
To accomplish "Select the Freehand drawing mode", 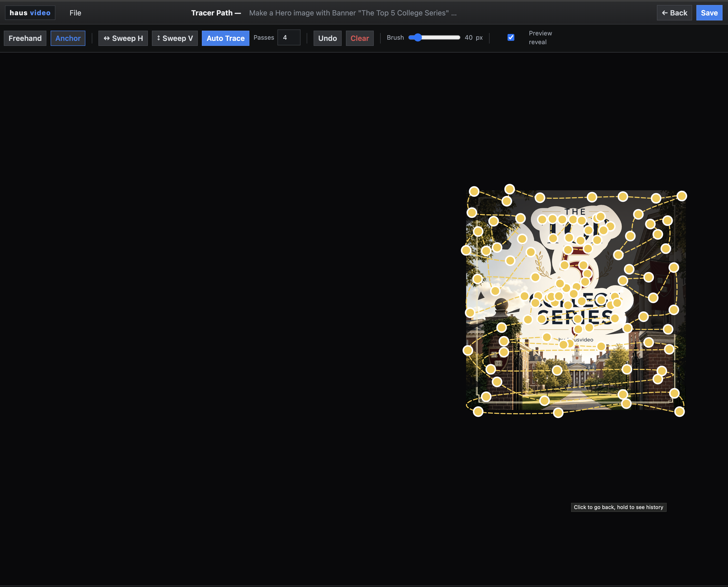I will (25, 38).
